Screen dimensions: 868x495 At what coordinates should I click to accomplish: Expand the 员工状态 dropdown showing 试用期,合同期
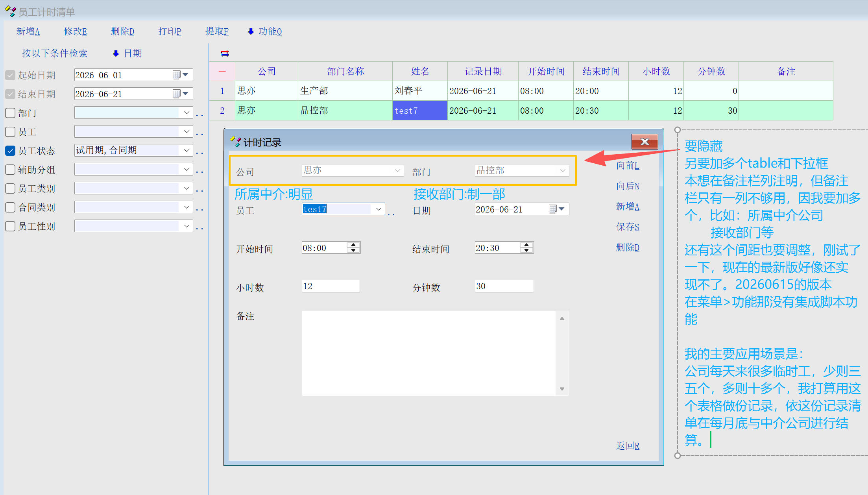point(187,150)
